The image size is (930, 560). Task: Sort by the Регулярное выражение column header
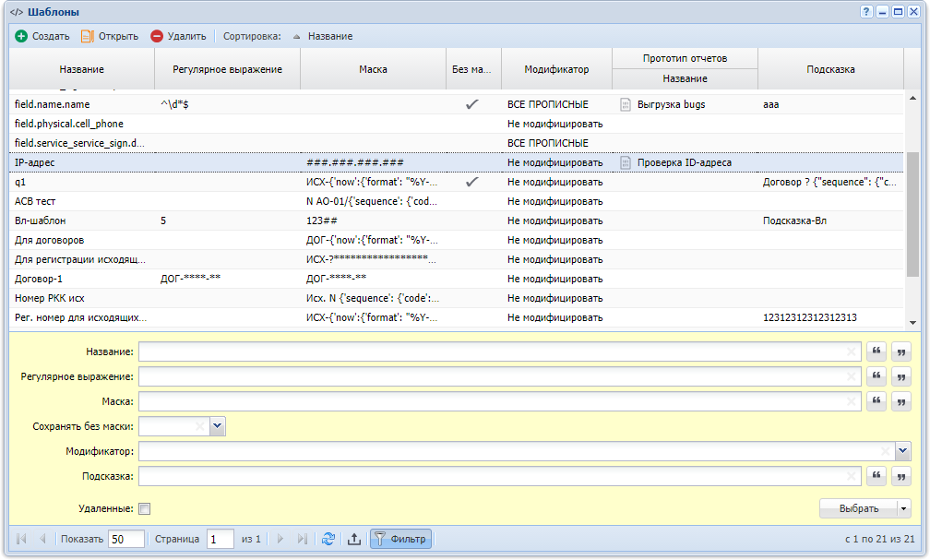click(227, 69)
